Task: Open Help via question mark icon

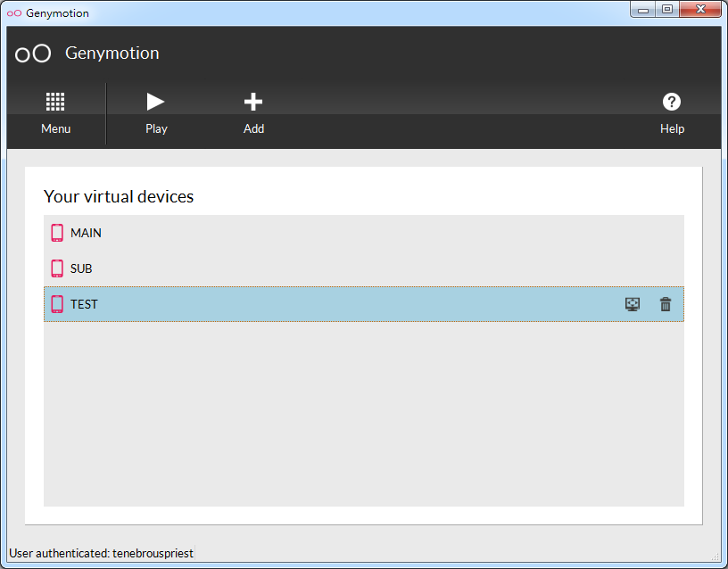Action: (x=672, y=102)
